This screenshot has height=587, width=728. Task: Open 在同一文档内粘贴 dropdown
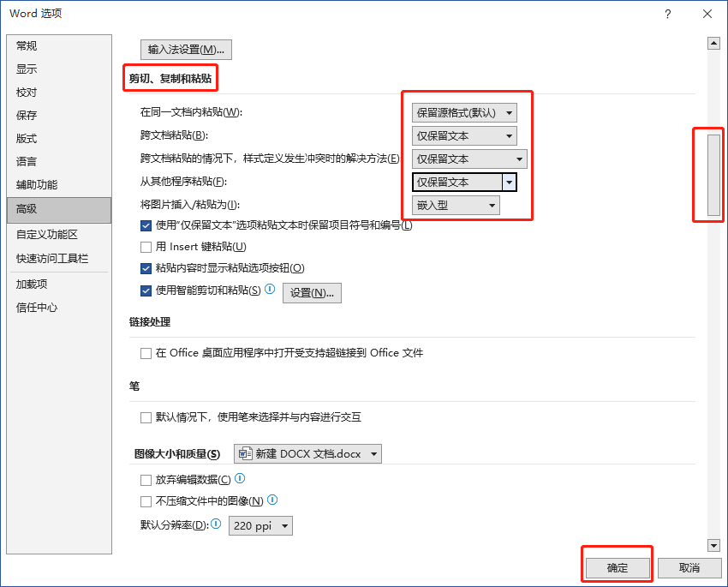pos(464,113)
